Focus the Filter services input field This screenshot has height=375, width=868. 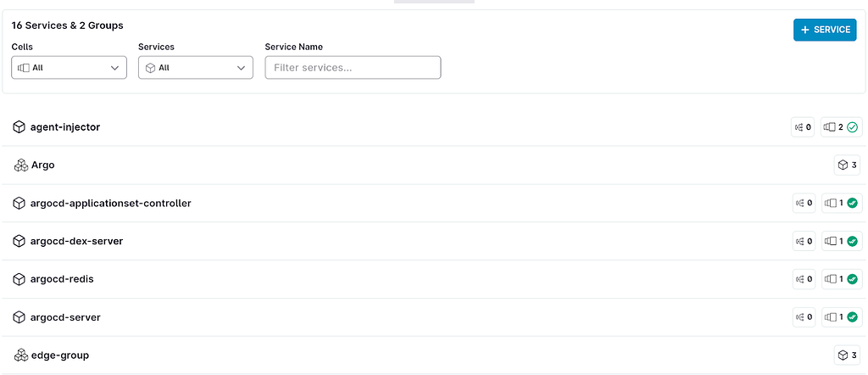[x=353, y=68]
